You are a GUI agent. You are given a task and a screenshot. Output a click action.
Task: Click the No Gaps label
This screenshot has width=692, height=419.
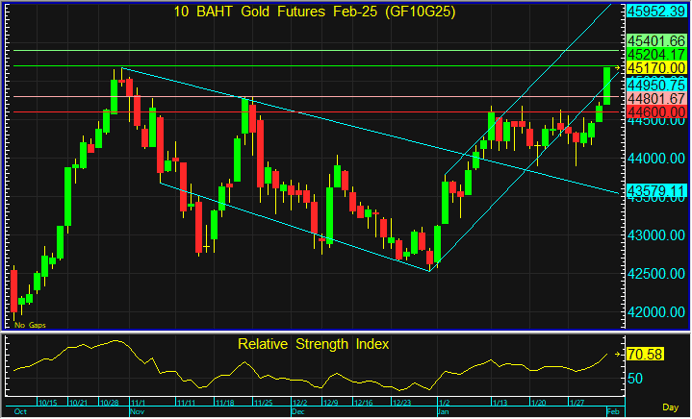pos(28,325)
